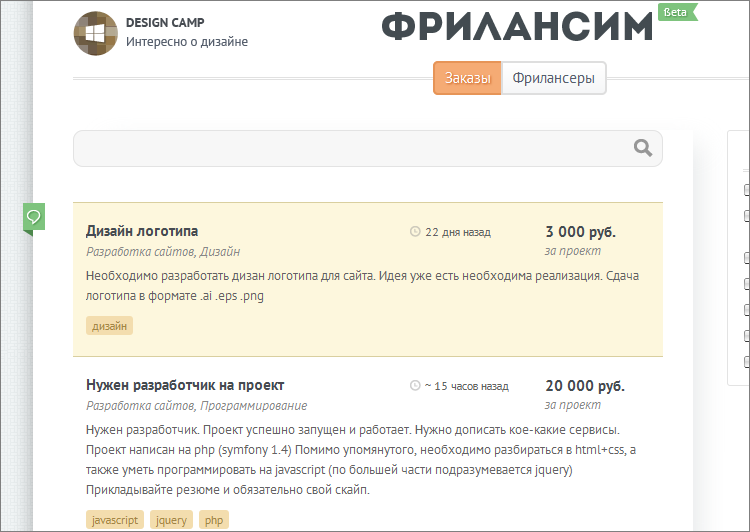Image resolution: width=750 pixels, height=532 pixels.
Task: Select the дизайн tag
Action: 110,326
